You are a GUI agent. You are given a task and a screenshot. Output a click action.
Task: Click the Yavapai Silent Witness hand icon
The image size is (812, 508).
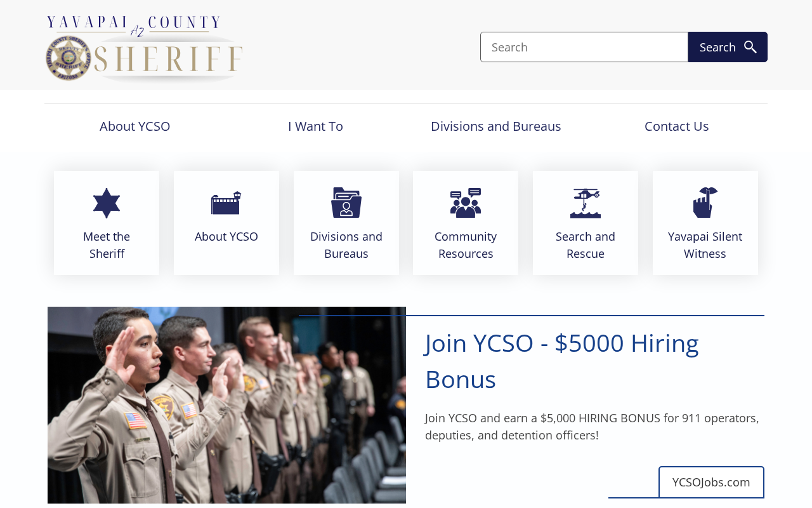coord(705,203)
